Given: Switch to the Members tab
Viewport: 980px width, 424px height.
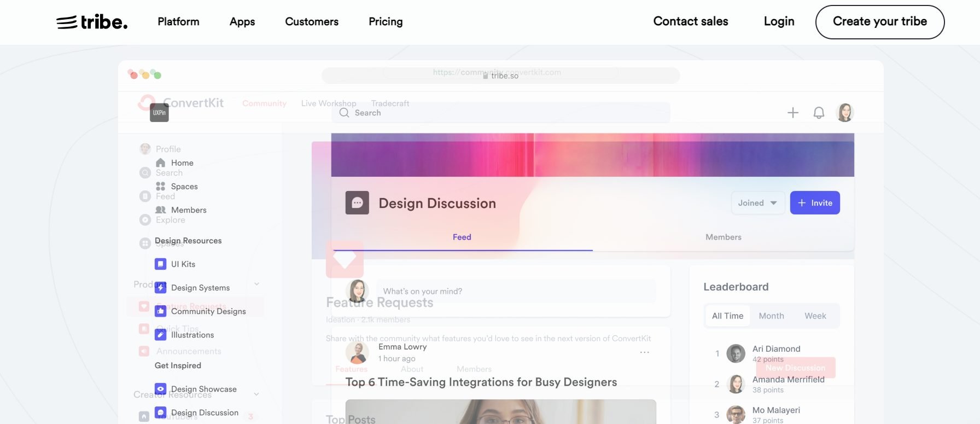Looking at the screenshot, I should coord(724,237).
